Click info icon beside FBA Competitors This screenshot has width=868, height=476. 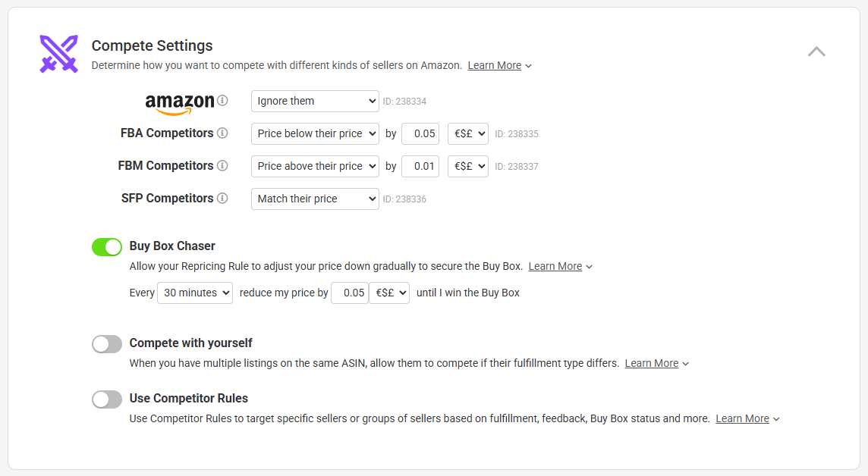coord(222,133)
